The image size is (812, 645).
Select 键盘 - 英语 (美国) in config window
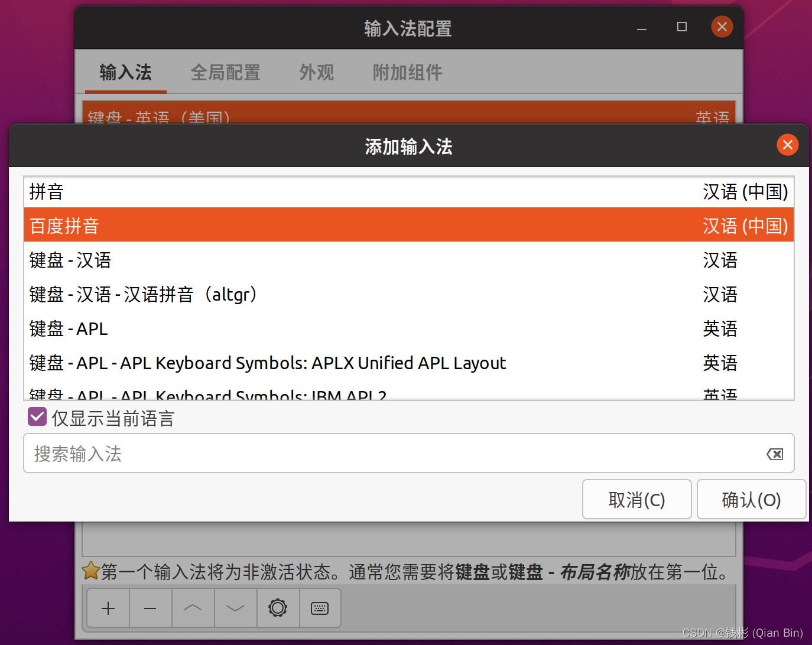point(409,113)
